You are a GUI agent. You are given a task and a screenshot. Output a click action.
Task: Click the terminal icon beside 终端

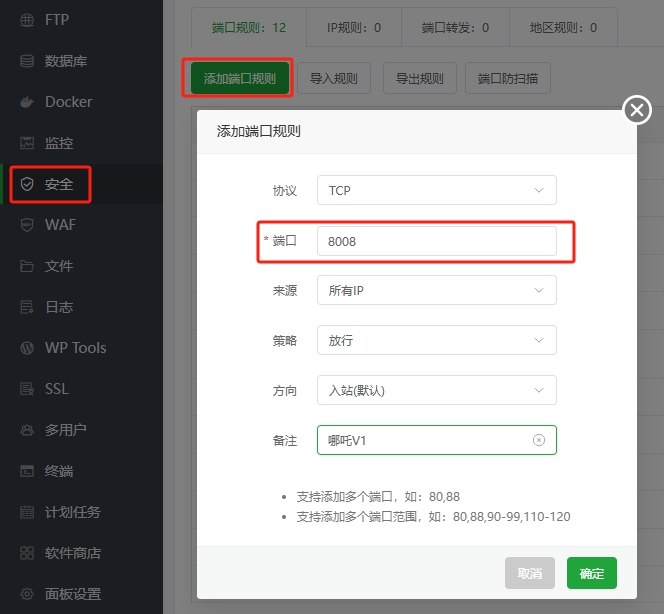coord(27,471)
